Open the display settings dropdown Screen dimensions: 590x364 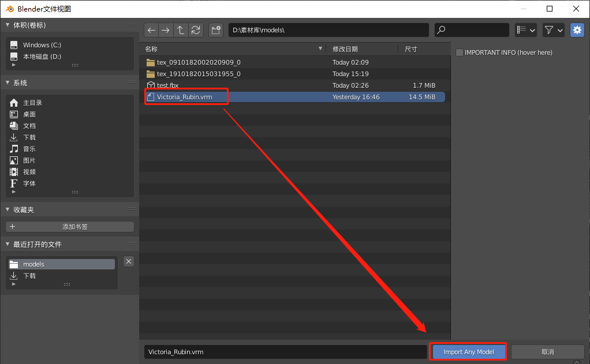pyautogui.click(x=531, y=30)
